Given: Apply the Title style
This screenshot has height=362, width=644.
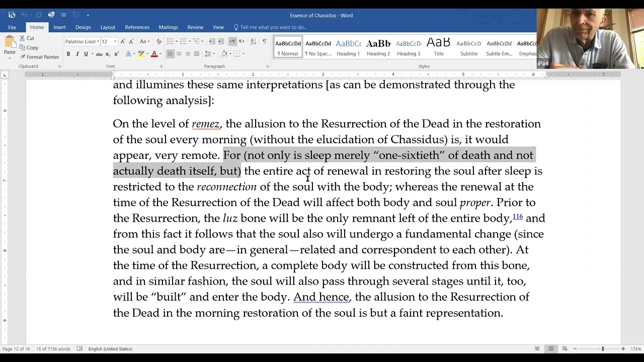Looking at the screenshot, I should tap(439, 48).
